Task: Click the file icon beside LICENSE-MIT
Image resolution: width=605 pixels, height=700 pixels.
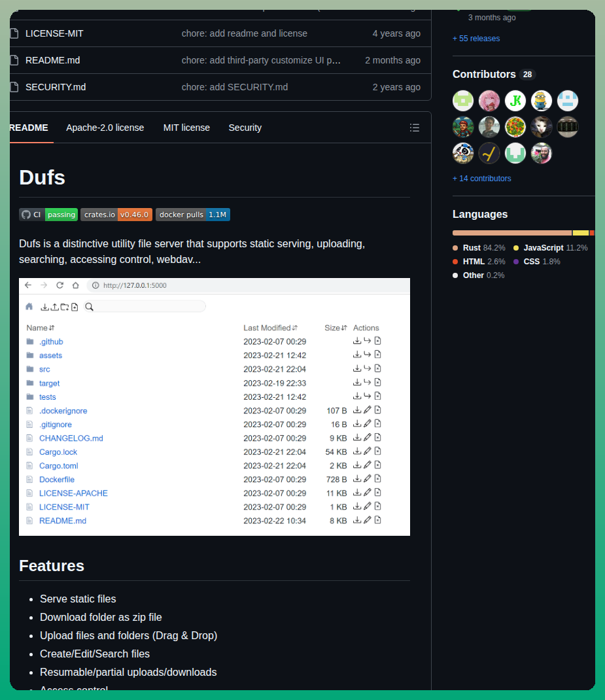Action: pos(14,33)
